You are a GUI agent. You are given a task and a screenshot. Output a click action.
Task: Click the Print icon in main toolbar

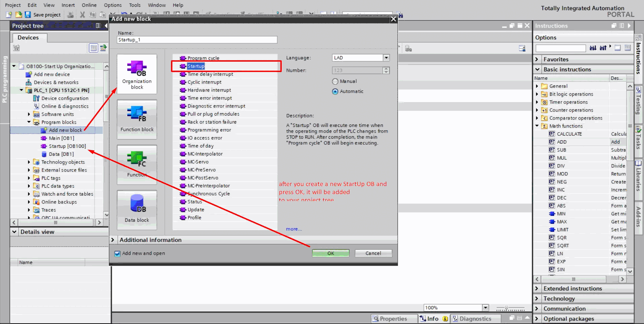70,14
